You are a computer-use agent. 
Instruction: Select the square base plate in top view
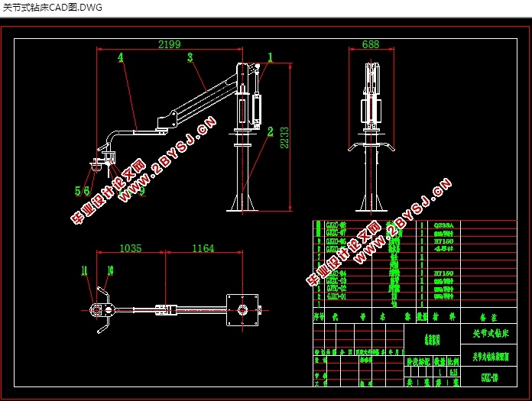(243, 309)
